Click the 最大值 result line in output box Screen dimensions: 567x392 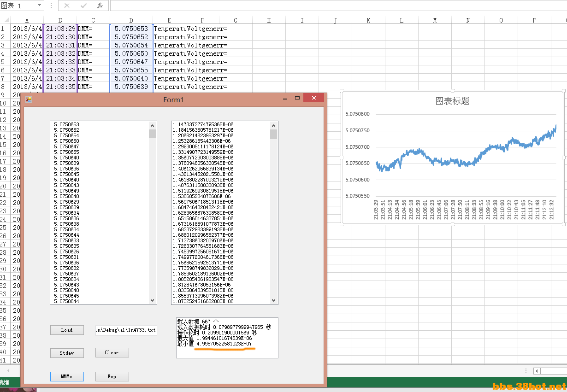click(214, 338)
